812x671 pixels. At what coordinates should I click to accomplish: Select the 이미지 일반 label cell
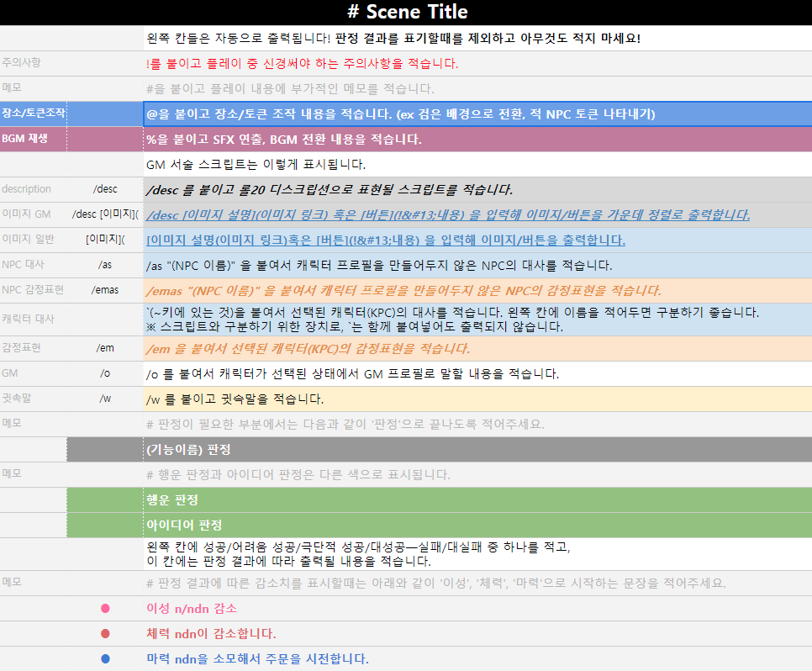33,240
